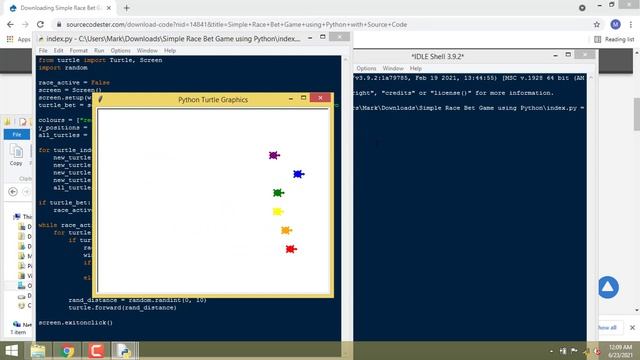Open Run menu in index.py editor

point(99,51)
